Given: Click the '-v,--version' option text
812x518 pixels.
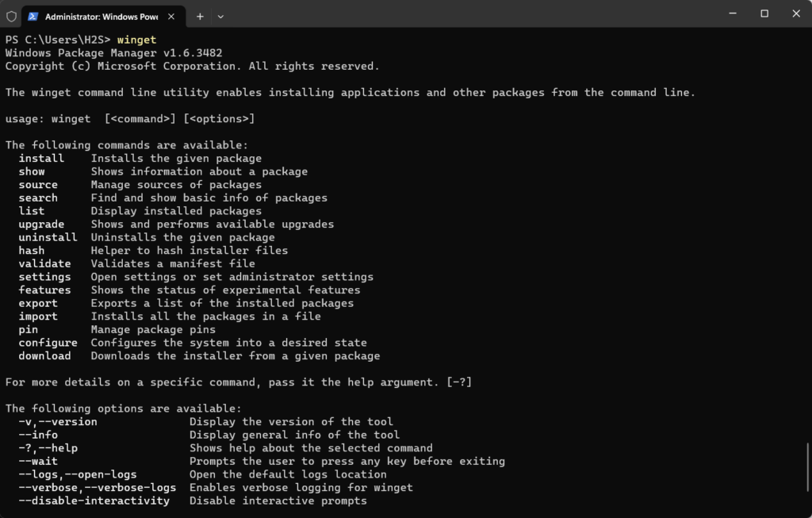Looking at the screenshot, I should click(58, 422).
